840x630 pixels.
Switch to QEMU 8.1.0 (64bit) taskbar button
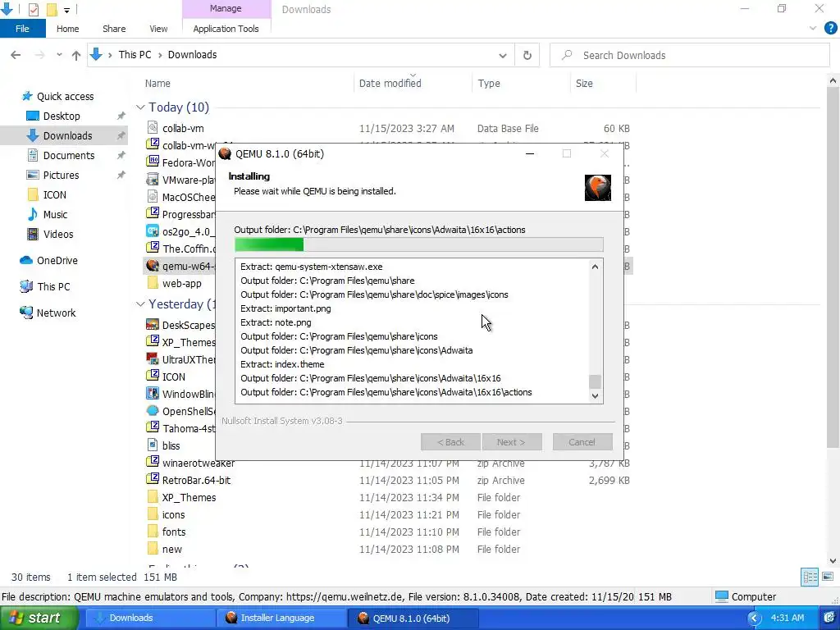pos(413,618)
